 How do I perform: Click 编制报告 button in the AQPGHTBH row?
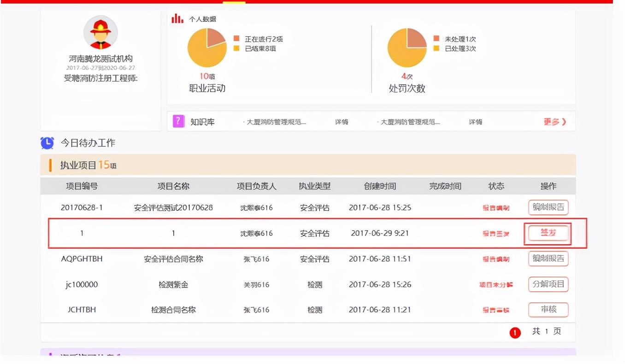click(548, 258)
